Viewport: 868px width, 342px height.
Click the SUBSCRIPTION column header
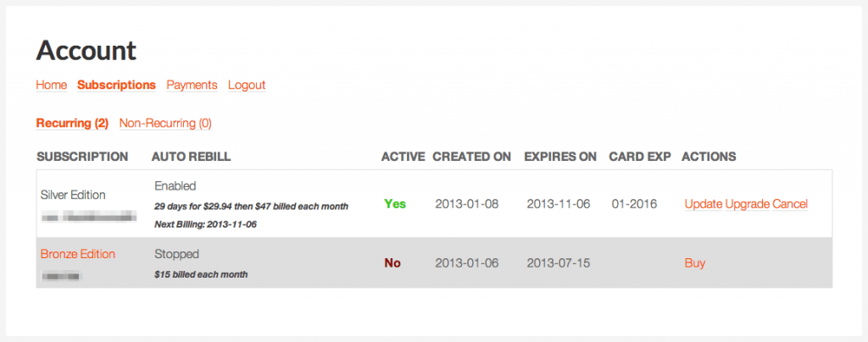(82, 157)
